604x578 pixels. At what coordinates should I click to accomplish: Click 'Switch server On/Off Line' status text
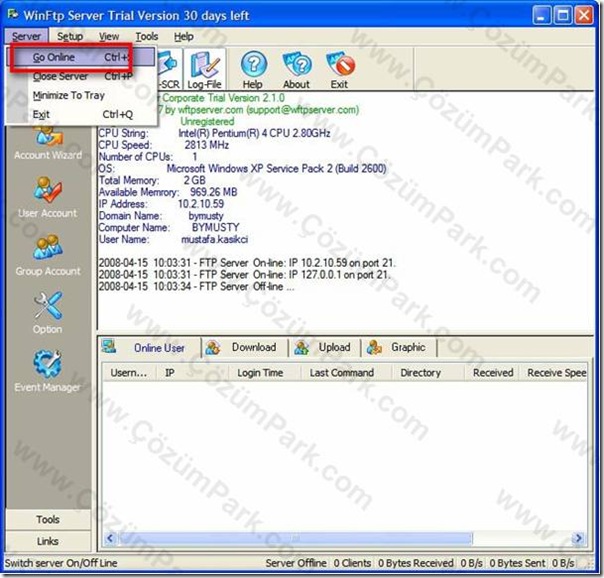[x=61, y=563]
